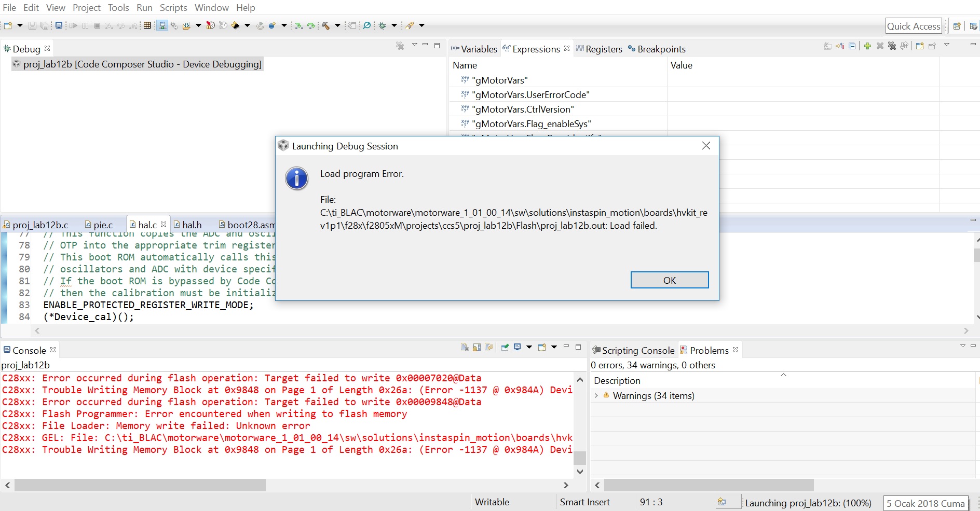Switch to the Breakpoints tab
The image size is (980, 511).
[x=657, y=49]
